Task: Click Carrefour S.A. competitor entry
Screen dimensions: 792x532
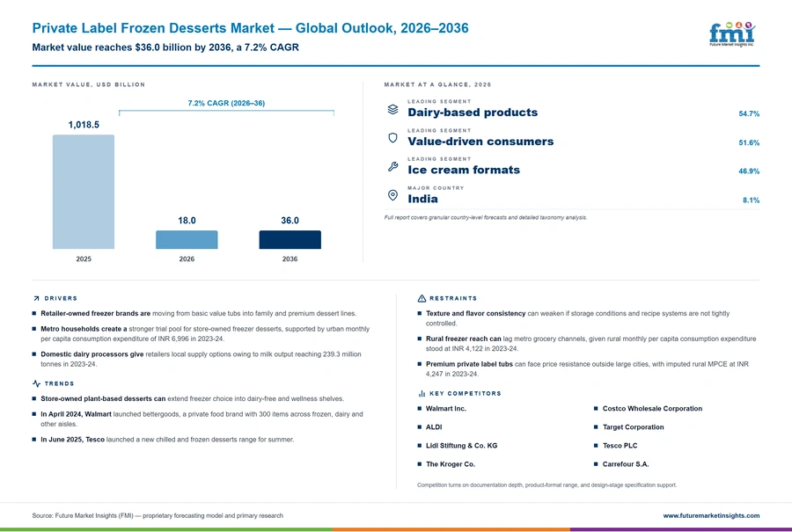Action: click(x=626, y=464)
